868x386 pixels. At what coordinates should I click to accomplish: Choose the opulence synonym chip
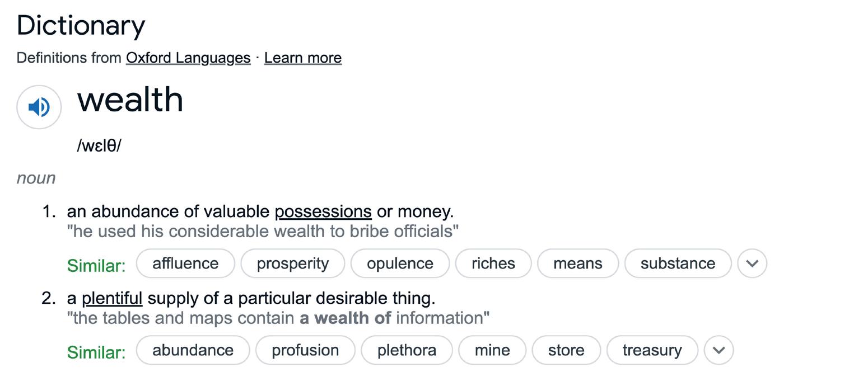tap(400, 263)
